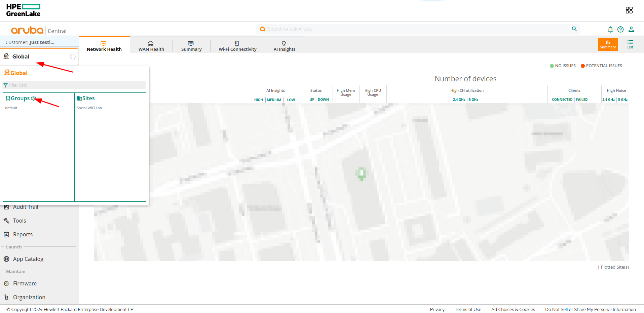Open the user account profile icon
The image size is (644, 313).
coord(631,29)
